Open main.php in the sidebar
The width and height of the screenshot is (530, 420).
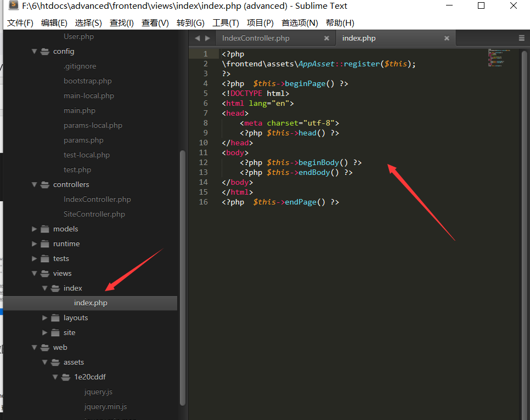80,111
